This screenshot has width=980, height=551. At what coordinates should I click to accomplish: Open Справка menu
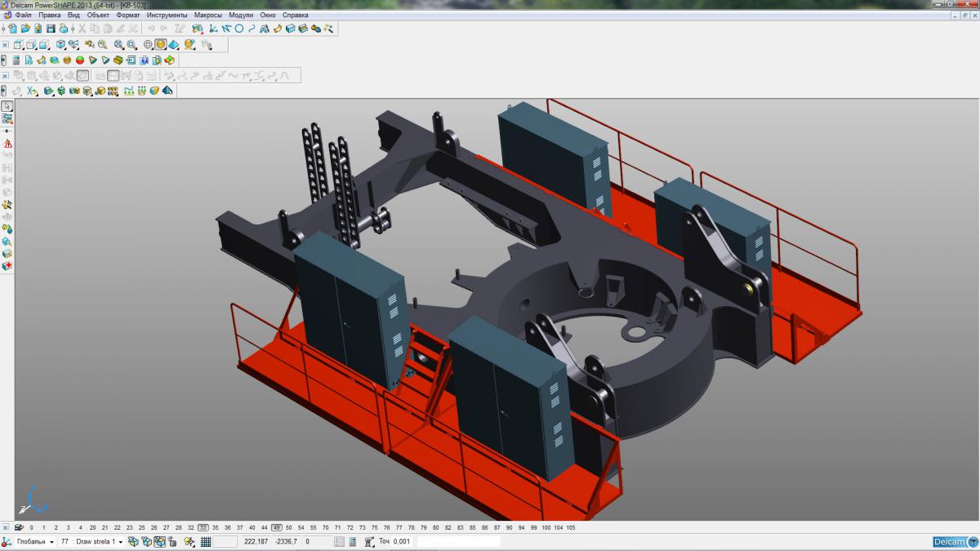[295, 15]
